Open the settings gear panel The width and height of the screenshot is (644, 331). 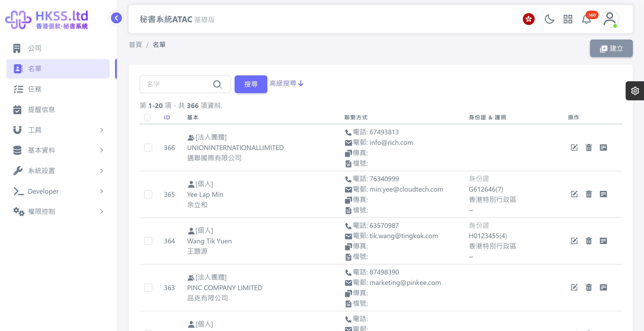635,91
